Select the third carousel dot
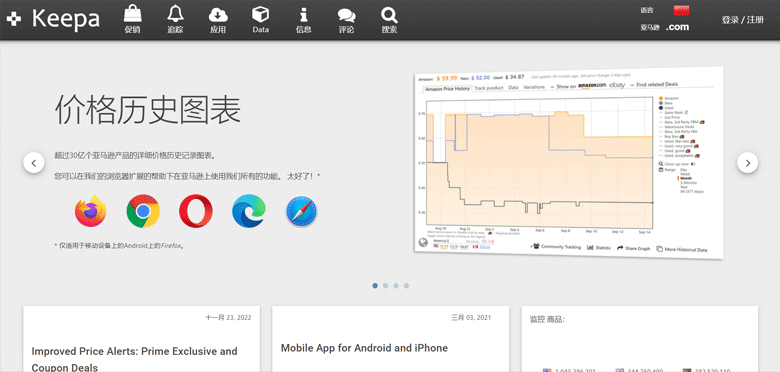The width and height of the screenshot is (780, 372). 396,285
